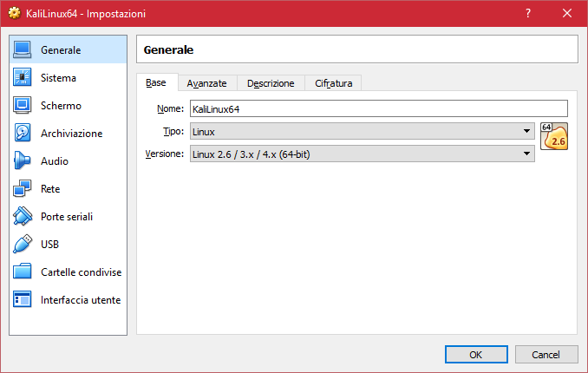Close the Impostazioni dialog window

click(567, 14)
